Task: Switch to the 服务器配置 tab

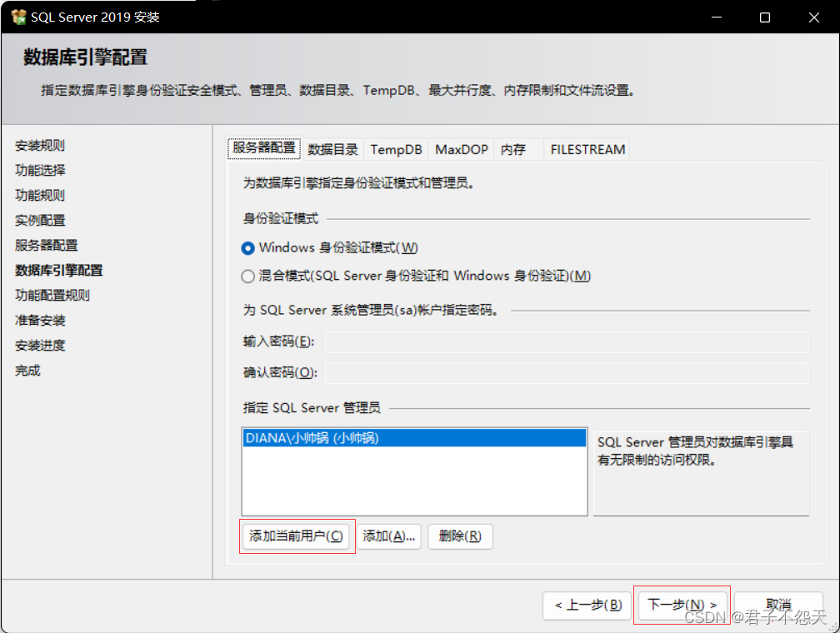Action: click(x=264, y=148)
